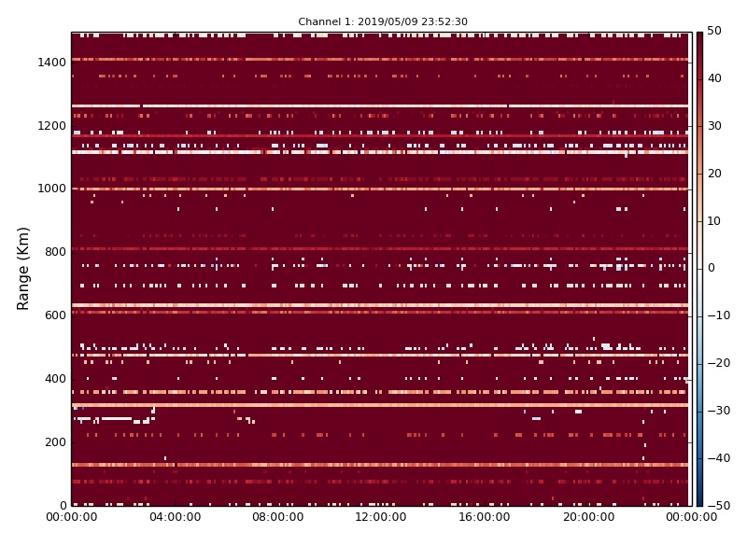The image size is (747, 560).
Task: Click the y-axis tick label 1000
Action: [51, 189]
